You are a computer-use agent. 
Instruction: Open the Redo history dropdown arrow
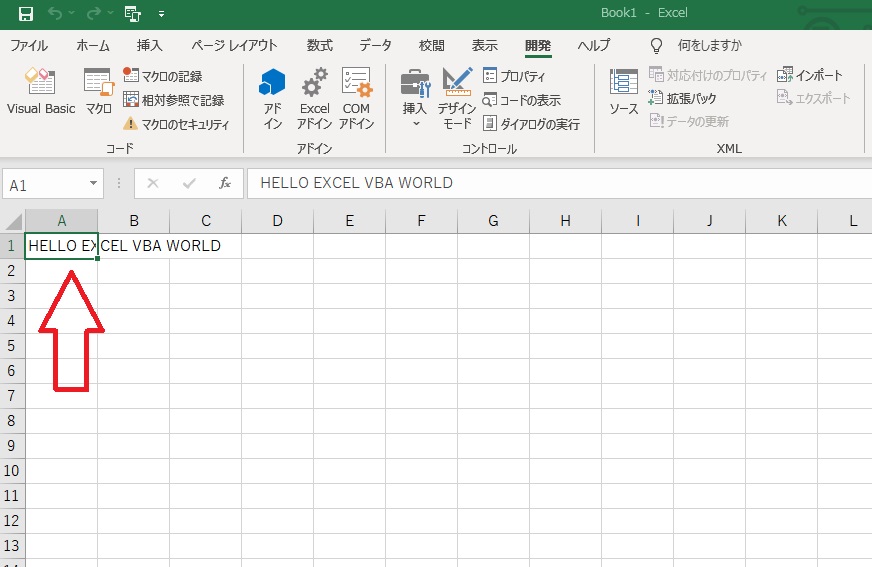coord(110,13)
